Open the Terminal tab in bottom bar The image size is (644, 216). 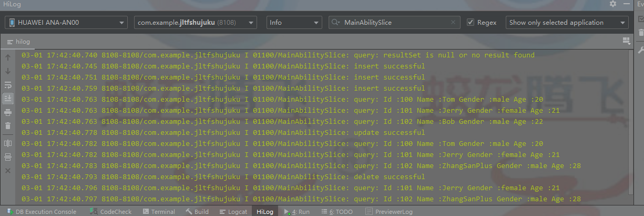point(159,212)
